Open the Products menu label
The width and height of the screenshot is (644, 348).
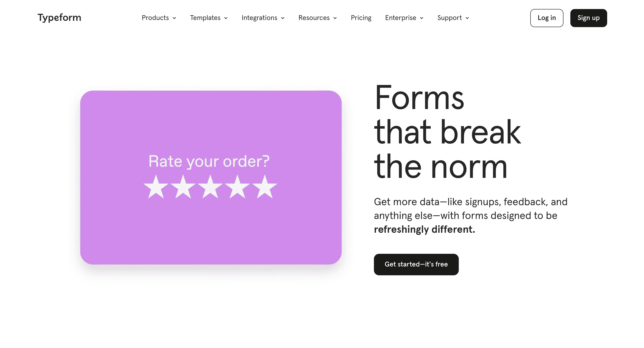[x=155, y=18]
